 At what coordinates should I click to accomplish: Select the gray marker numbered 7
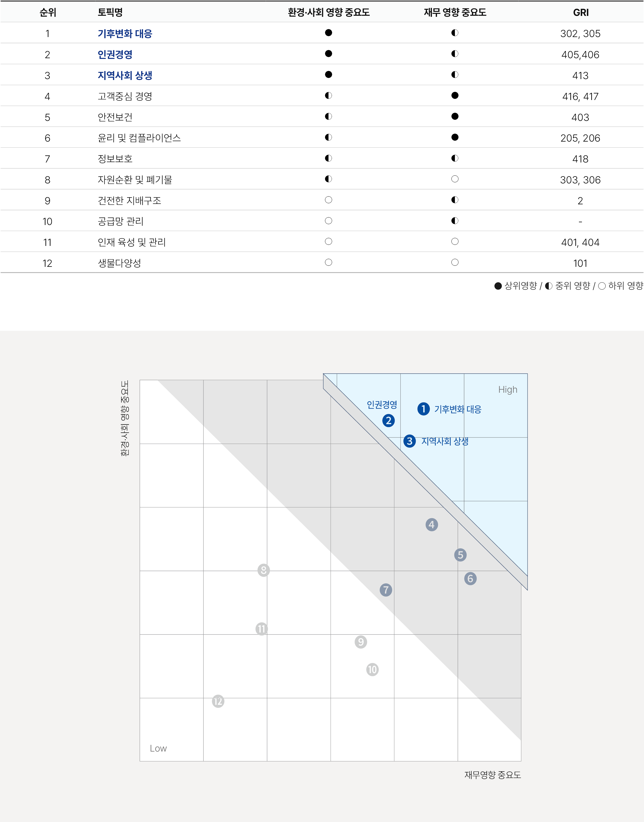(386, 590)
